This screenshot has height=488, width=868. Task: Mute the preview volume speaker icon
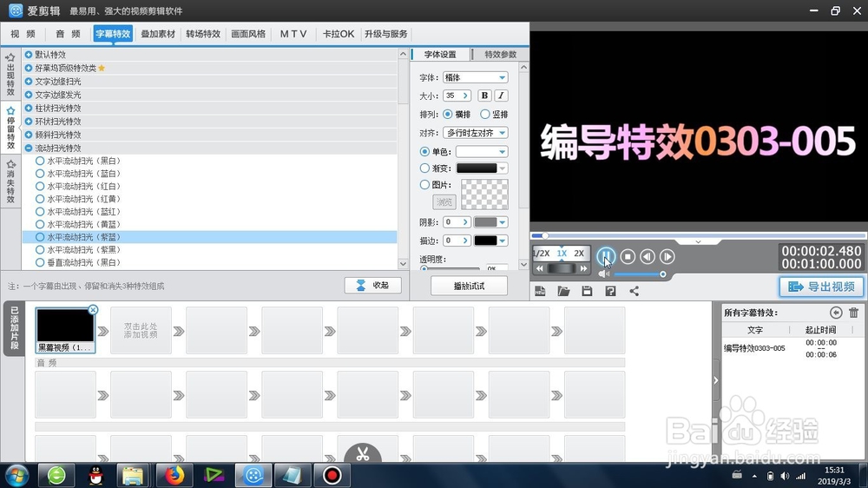point(603,274)
